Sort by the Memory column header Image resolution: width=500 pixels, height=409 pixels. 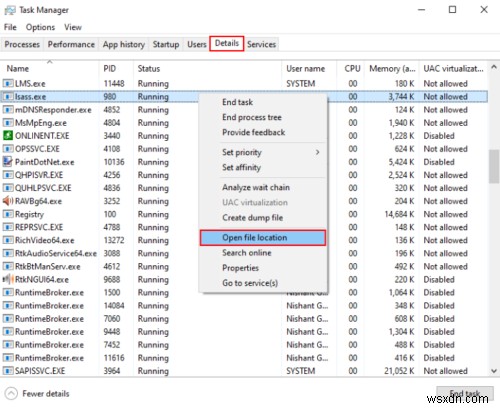392,69
